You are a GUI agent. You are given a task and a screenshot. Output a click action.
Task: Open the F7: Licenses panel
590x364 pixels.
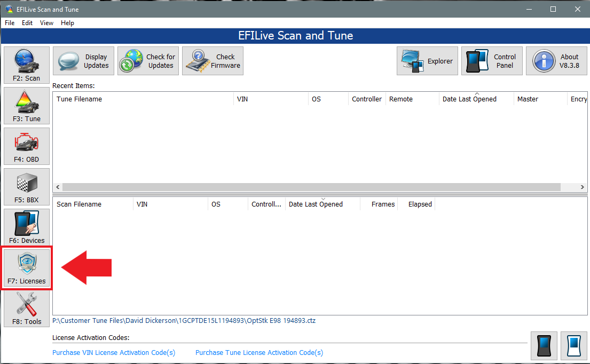point(26,267)
